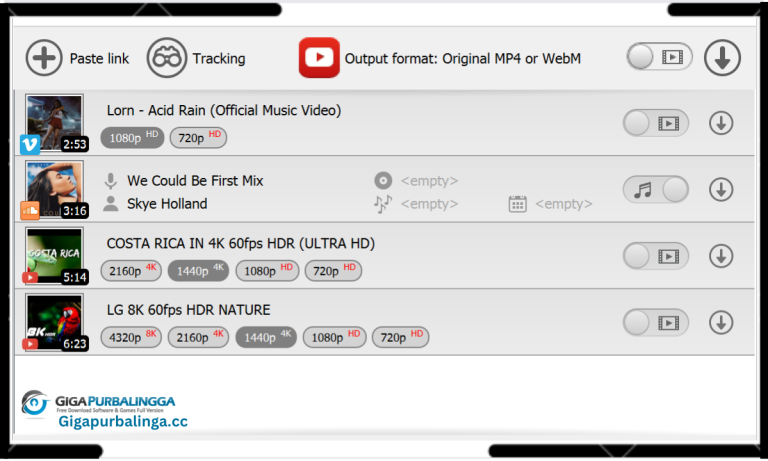Click the Paste link plus icon
The height and width of the screenshot is (461, 768).
[44, 58]
